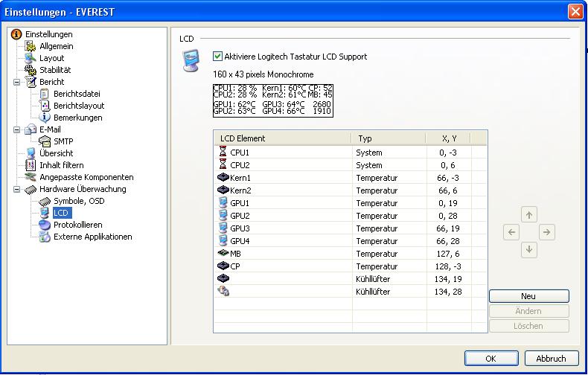Collapse the Hardware Überwachung tree node
This screenshot has width=588, height=375.
click(x=17, y=190)
